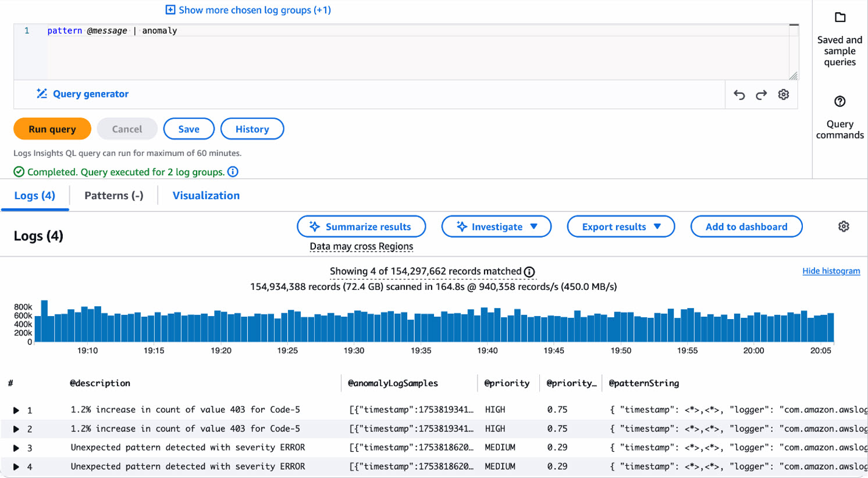Viewport: 868px width, 478px height.
Task: Open the Export results dropdown
Action: 621,226
